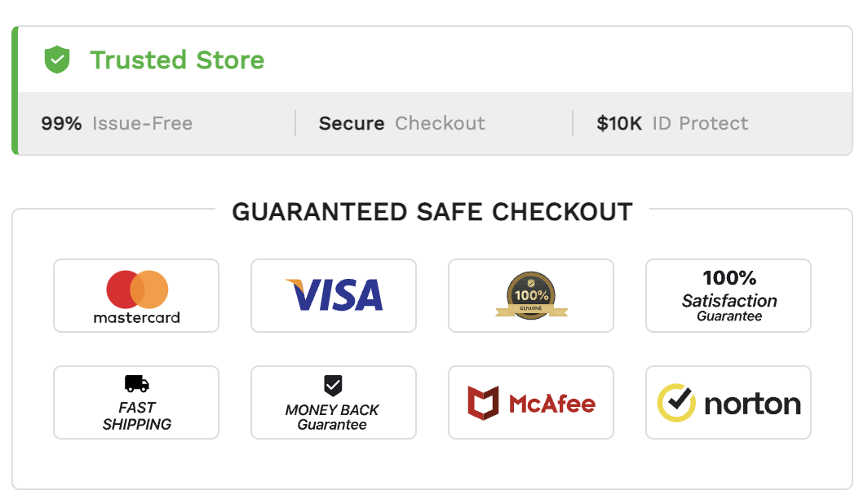Image resolution: width=868 pixels, height=504 pixels.
Task: Click the Money Back Guarantee shield icon
Action: click(333, 386)
